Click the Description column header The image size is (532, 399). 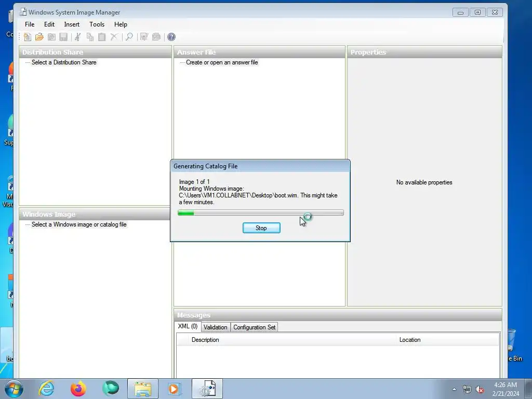pyautogui.click(x=292, y=340)
